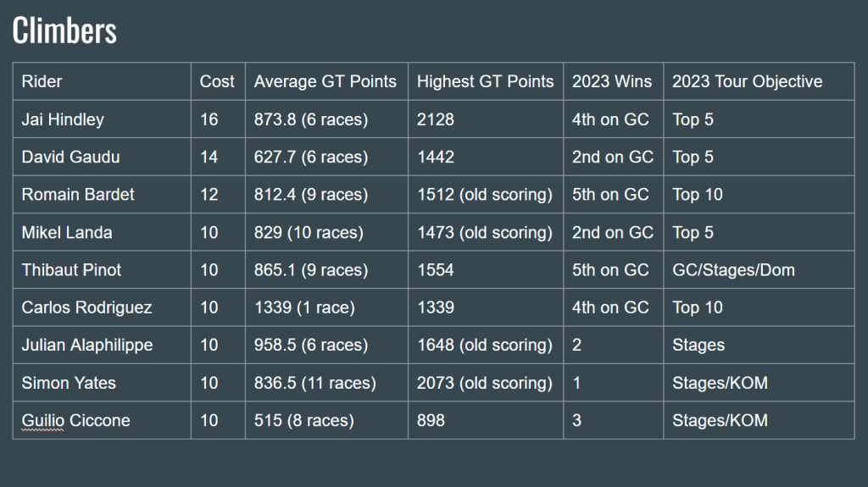Select the Rider column header
868x487 pixels.
click(42, 81)
